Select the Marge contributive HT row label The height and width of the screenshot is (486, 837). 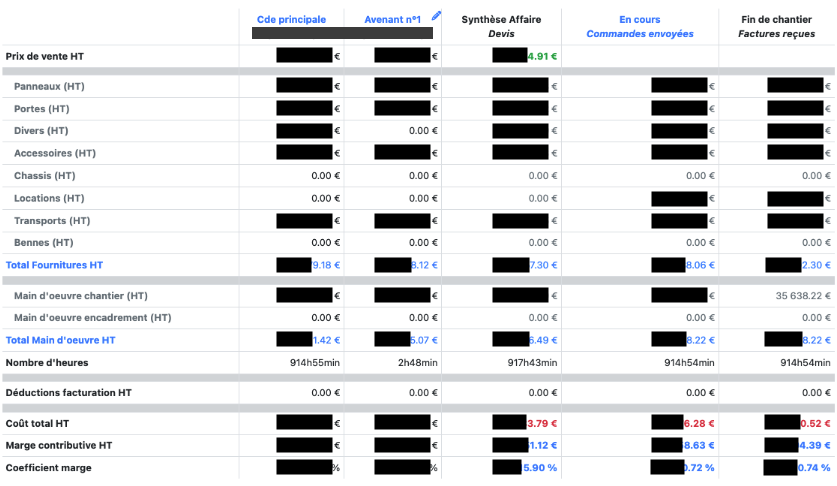coord(59,445)
